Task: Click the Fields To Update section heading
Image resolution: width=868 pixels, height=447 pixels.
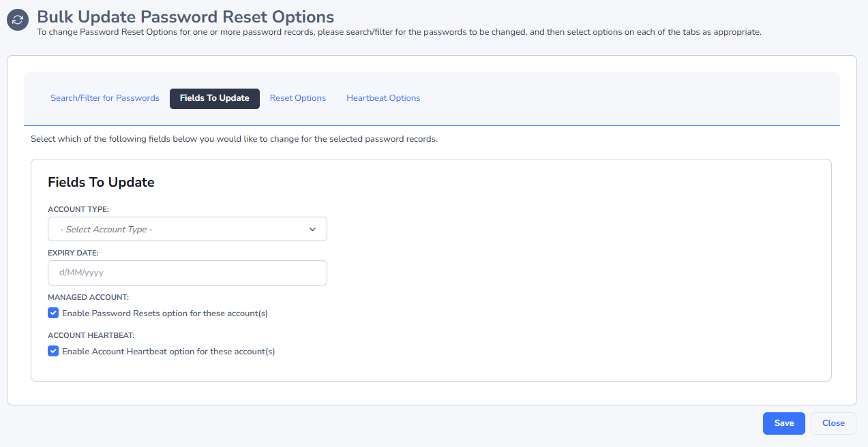Action: [x=101, y=182]
